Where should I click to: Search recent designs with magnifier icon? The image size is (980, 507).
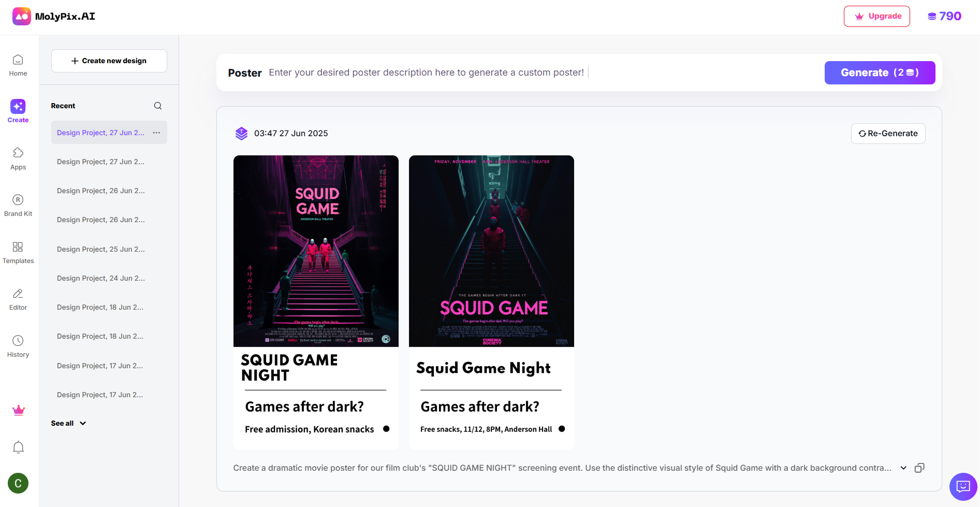pyautogui.click(x=158, y=106)
